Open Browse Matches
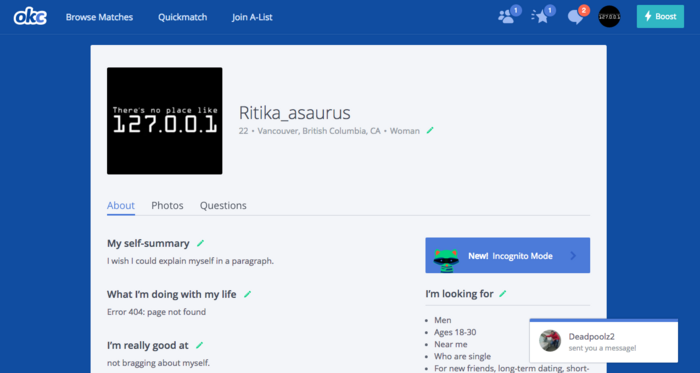This screenshot has height=373, width=700. point(100,17)
